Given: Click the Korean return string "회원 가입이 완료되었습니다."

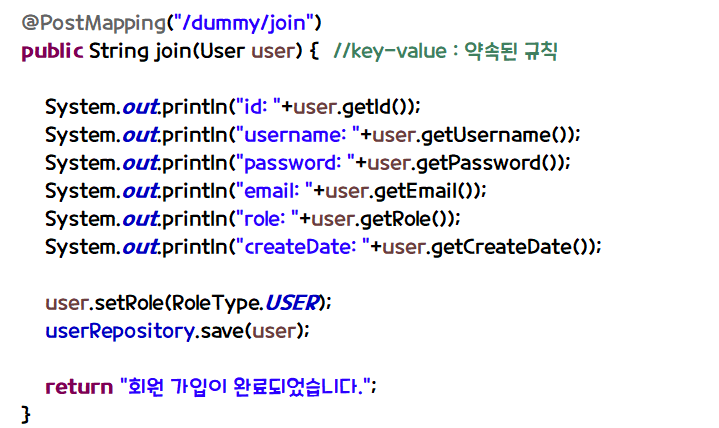Looking at the screenshot, I should (244, 387).
